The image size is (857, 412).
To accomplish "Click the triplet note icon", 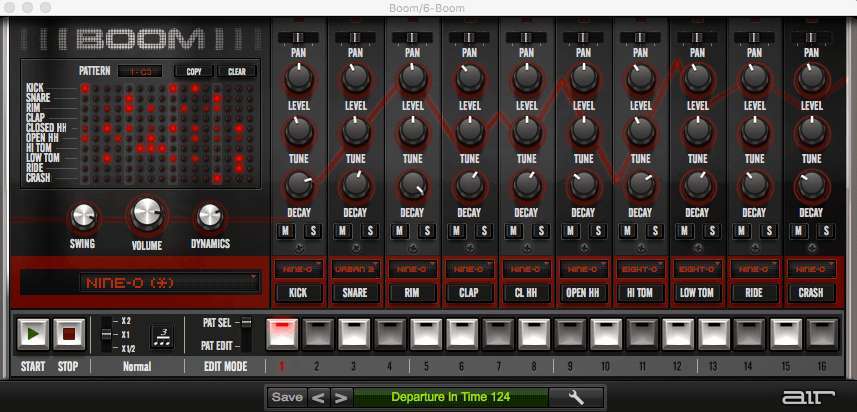I will point(161,335).
